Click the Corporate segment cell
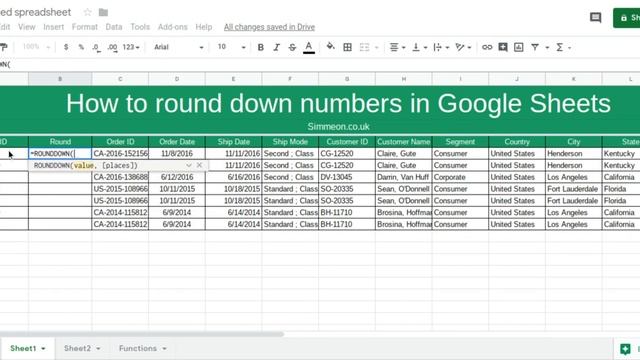640x360 pixels. point(460,177)
